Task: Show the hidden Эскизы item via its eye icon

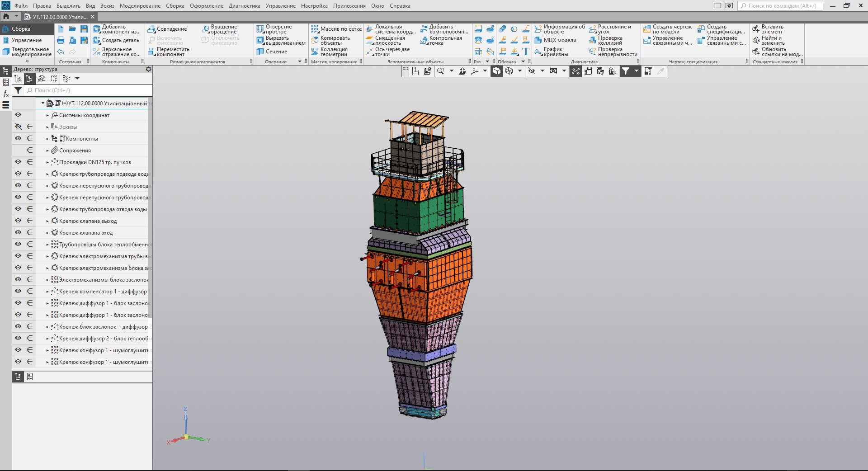Action: [x=18, y=127]
